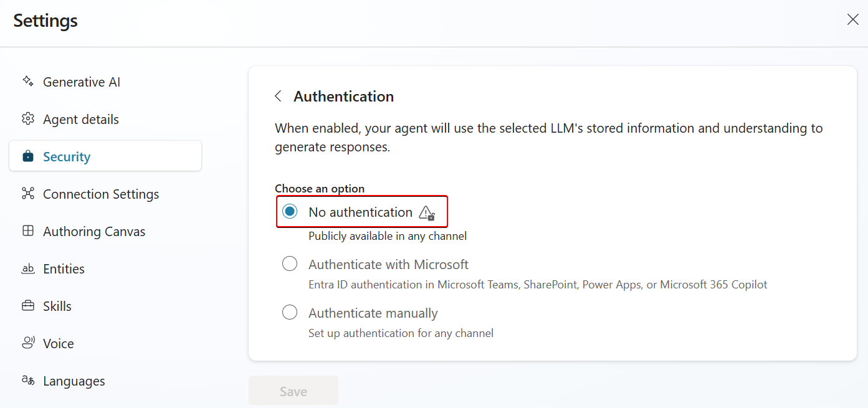The image size is (868, 408).
Task: Click the Agent details gear icon
Action: click(x=27, y=119)
